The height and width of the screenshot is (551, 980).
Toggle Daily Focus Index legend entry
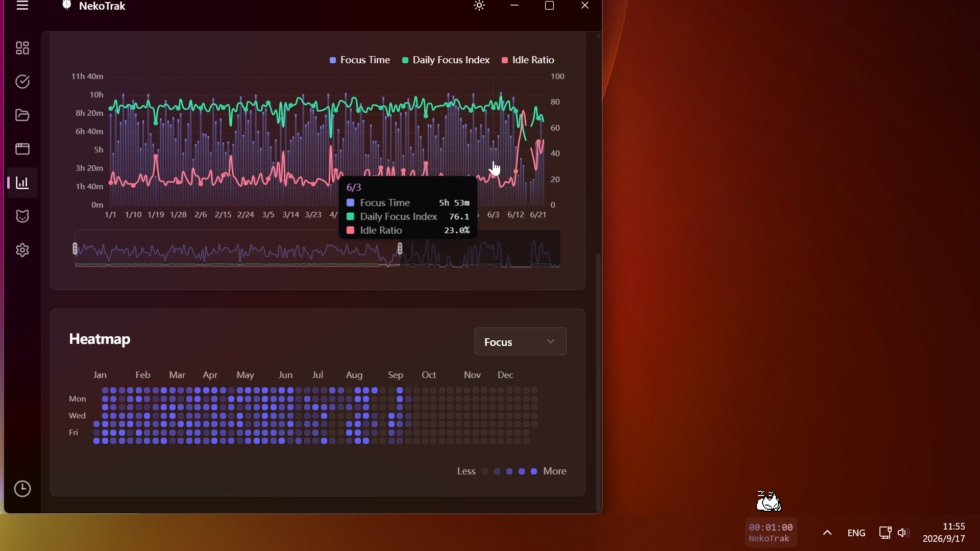pos(446,60)
